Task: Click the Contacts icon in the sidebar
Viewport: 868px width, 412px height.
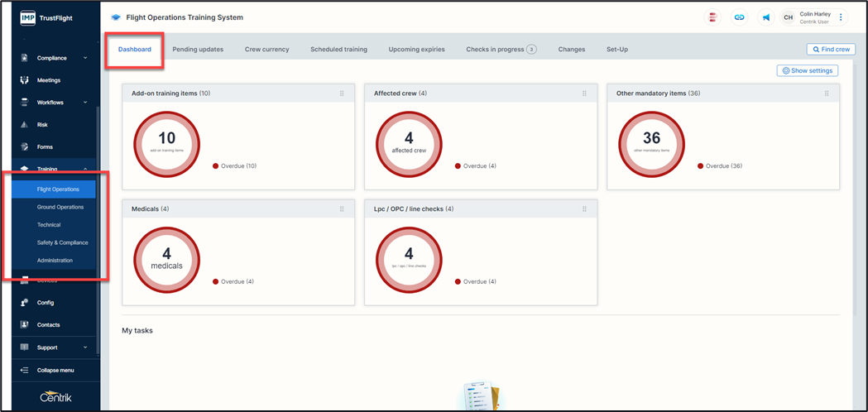Action: tap(24, 325)
